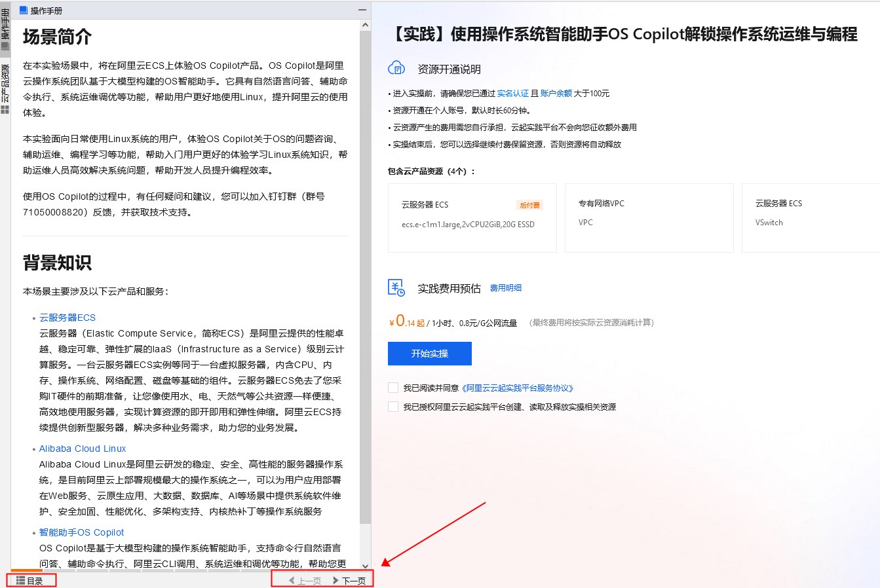Select the VSwitch resource card
This screenshot has height=588, width=880.
coord(811,218)
